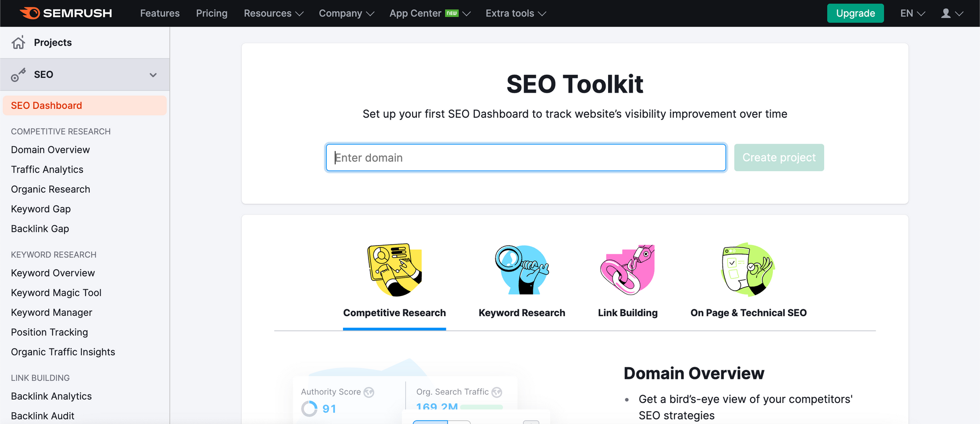Click the globe icon beside Authority Score

369,392
